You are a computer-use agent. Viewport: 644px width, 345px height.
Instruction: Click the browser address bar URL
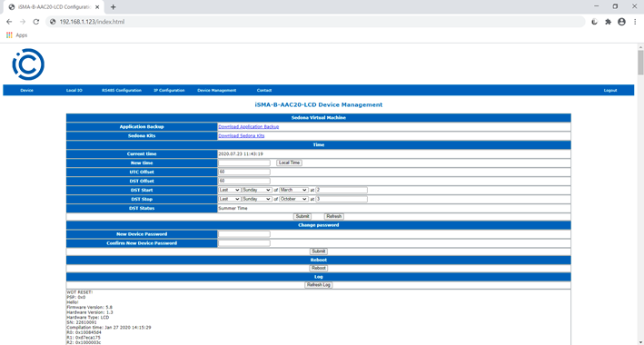pos(92,22)
